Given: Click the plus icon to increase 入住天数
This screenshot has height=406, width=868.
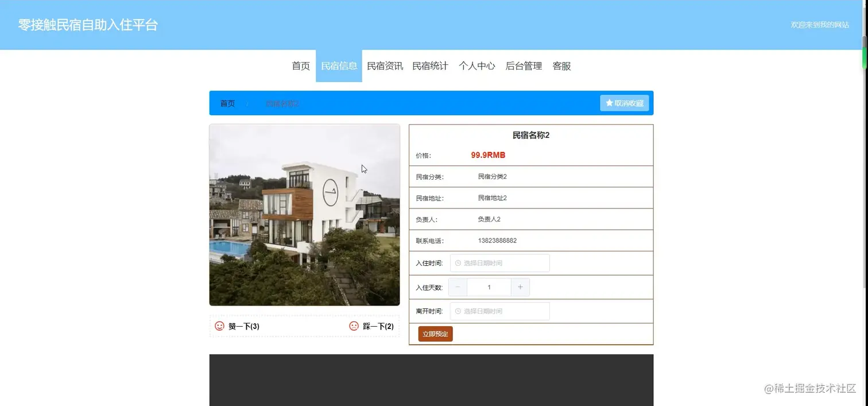Looking at the screenshot, I should coord(520,287).
